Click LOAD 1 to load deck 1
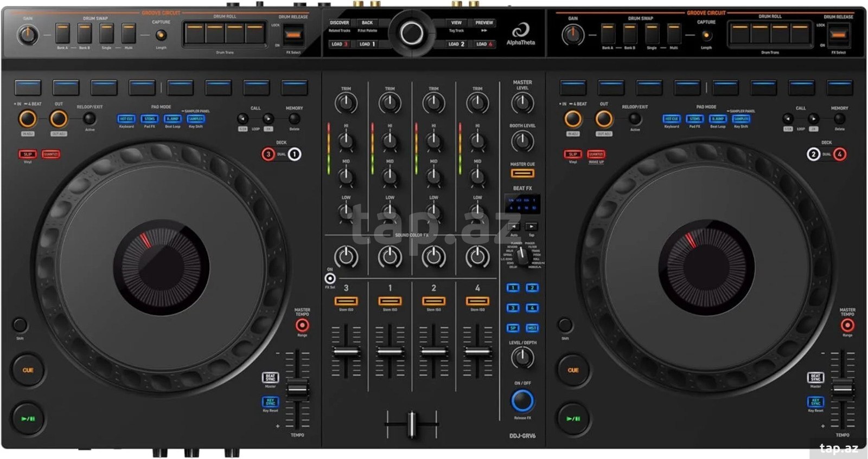The width and height of the screenshot is (868, 459). coord(367,44)
